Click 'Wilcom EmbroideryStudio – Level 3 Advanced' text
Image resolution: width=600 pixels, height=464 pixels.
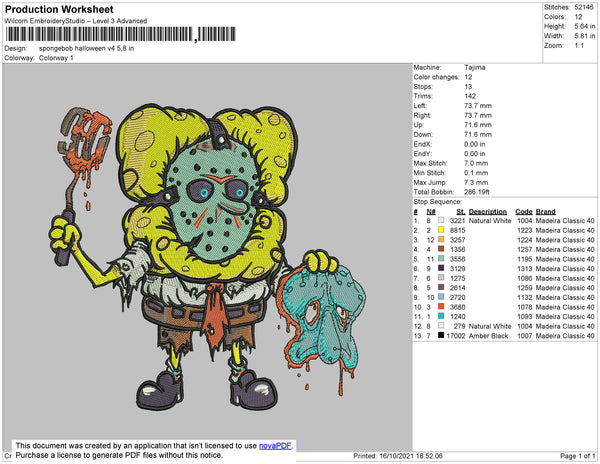76,21
